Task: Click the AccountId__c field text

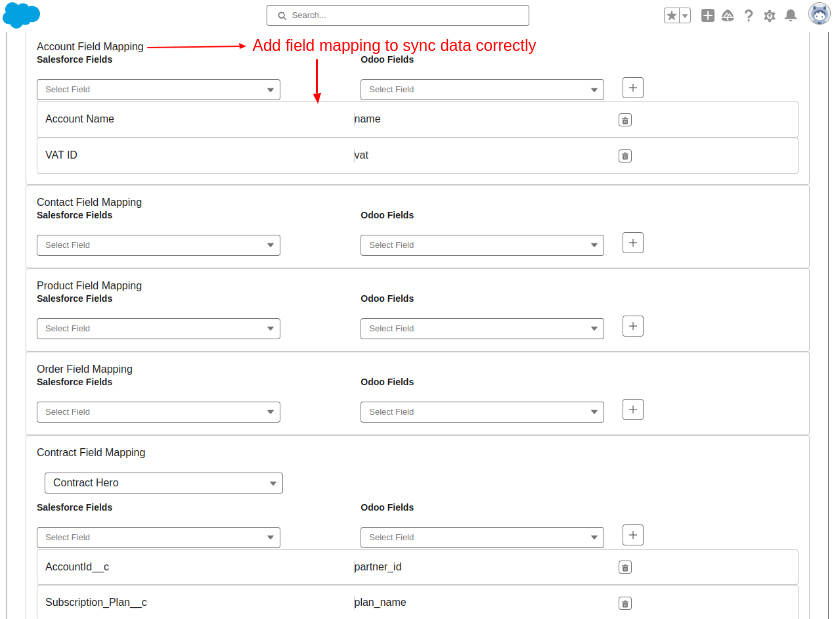Action: click(77, 567)
